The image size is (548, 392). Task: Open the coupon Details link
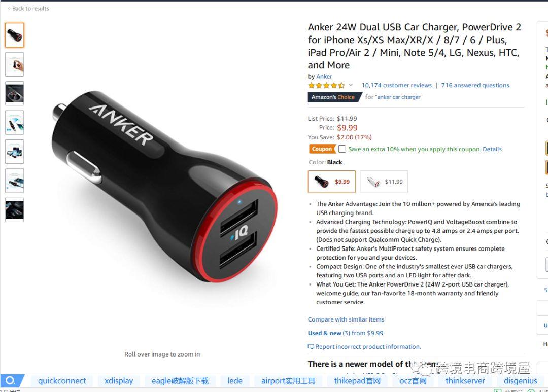point(492,149)
